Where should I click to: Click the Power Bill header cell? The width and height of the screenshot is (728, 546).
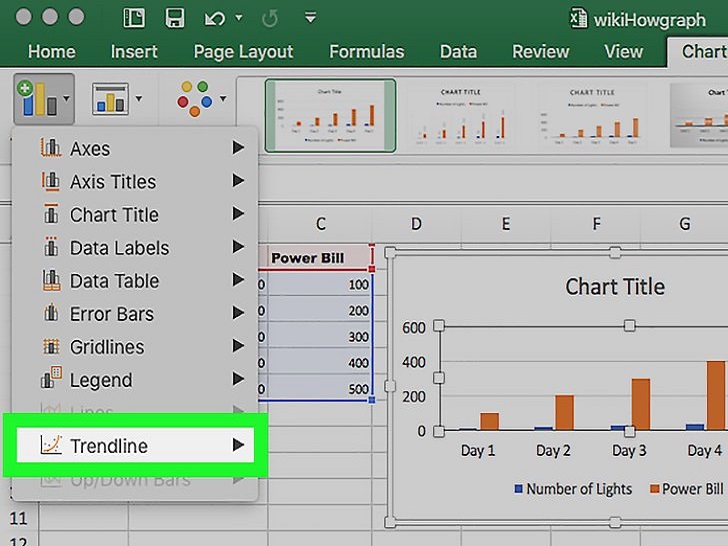(x=320, y=258)
